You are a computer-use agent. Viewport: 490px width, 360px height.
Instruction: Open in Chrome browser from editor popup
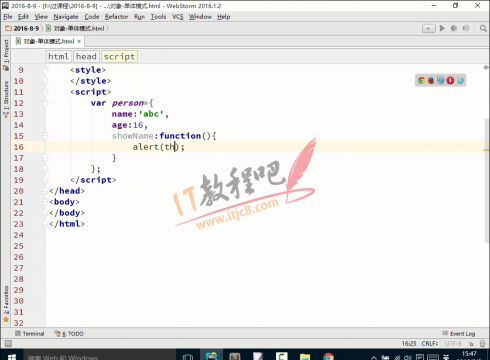[x=421, y=80]
